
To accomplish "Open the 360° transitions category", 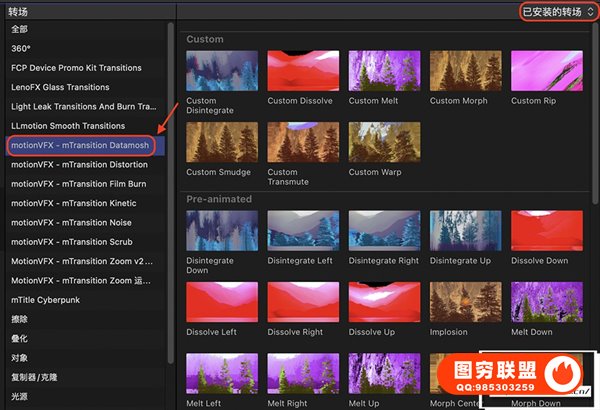I will [x=24, y=49].
